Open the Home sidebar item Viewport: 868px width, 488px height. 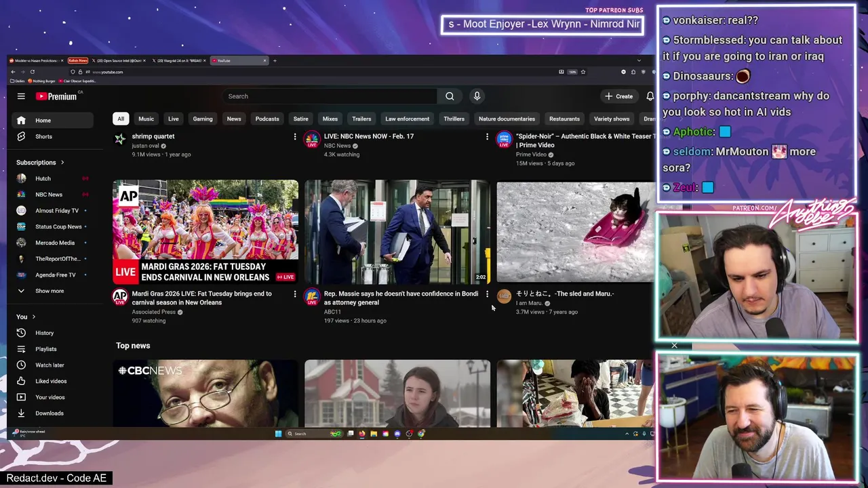[52, 121]
